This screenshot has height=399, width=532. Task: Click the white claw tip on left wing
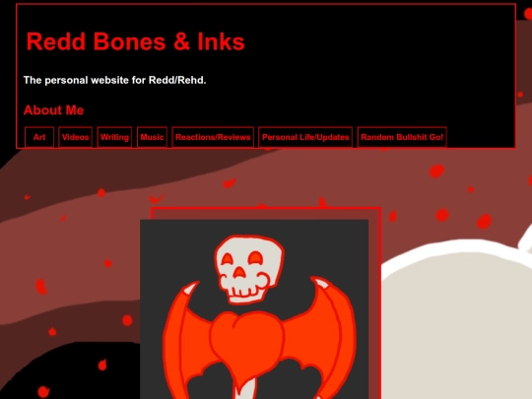tap(190, 289)
